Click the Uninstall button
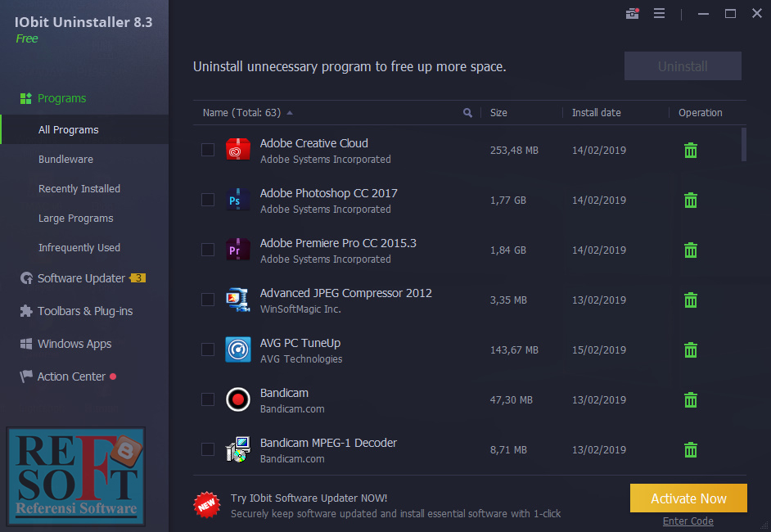 pyautogui.click(x=683, y=65)
